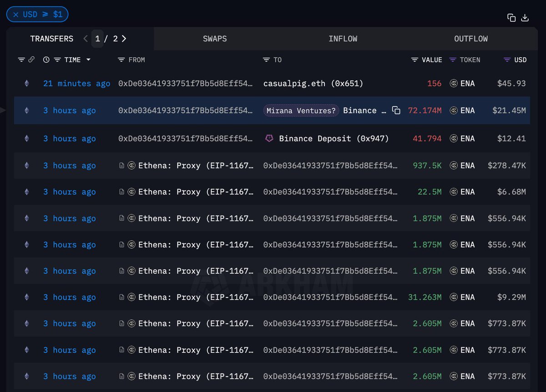Click the Ethena logo in the $278.47K row
The image size is (546, 392).
[x=131, y=166]
